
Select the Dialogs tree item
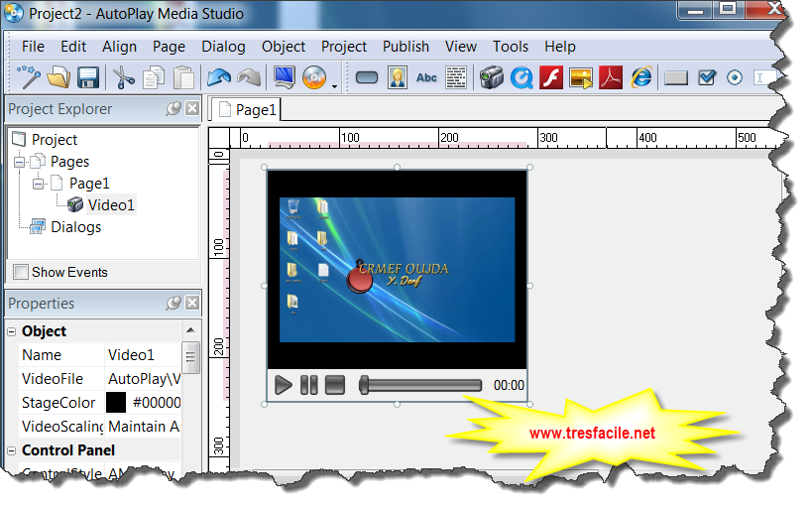click(x=75, y=227)
